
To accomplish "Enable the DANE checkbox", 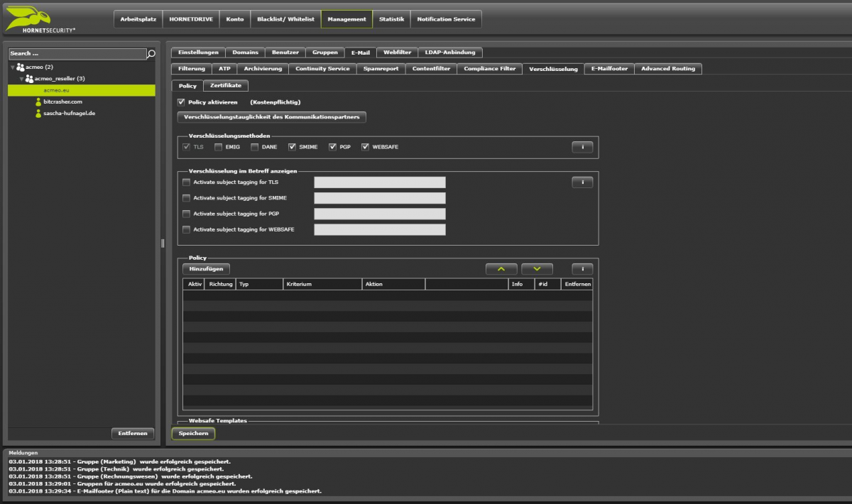I will pyautogui.click(x=255, y=147).
